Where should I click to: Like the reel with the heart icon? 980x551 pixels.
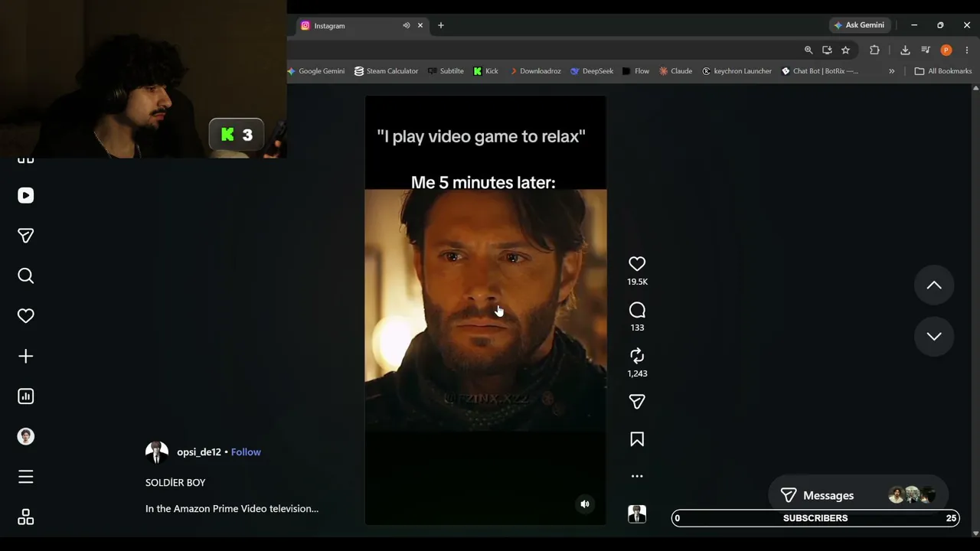point(637,264)
